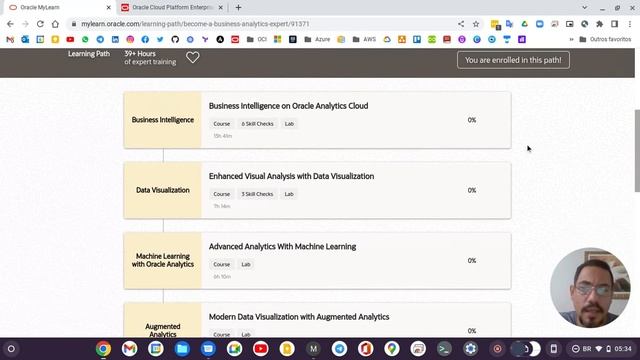Share this page via share icon
640x360 pixels.
461,24
